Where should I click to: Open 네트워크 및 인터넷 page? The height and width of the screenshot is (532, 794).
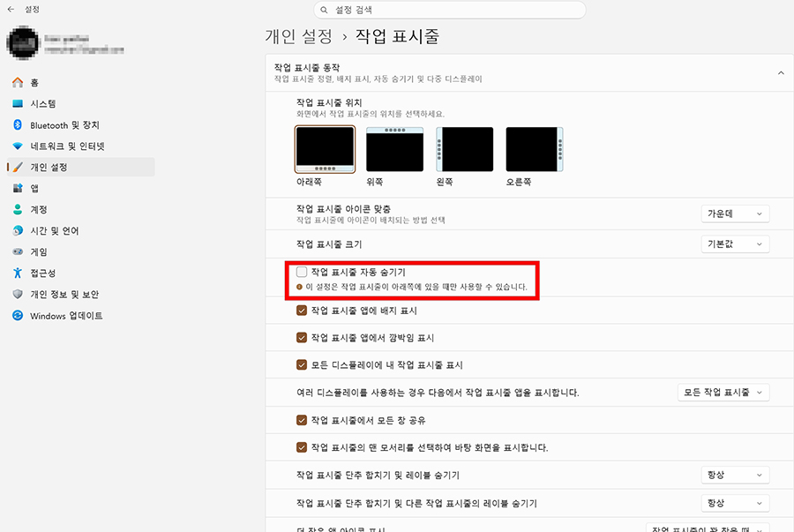coord(81,146)
